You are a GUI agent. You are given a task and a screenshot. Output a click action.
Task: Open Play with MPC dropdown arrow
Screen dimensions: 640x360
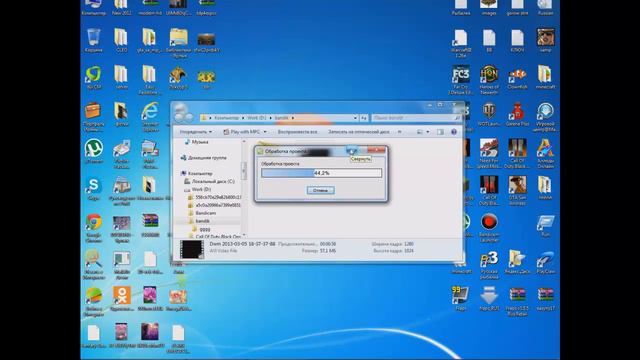(x=265, y=132)
